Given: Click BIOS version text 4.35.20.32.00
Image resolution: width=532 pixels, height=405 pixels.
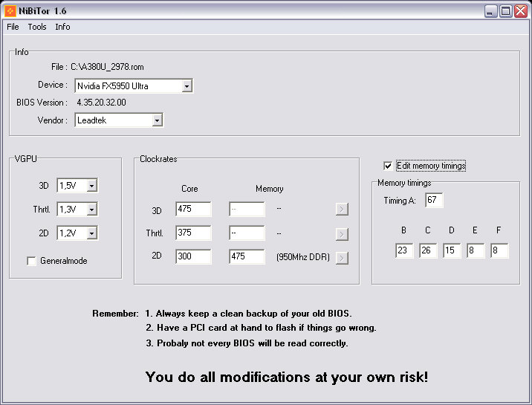Looking at the screenshot, I should [102, 103].
